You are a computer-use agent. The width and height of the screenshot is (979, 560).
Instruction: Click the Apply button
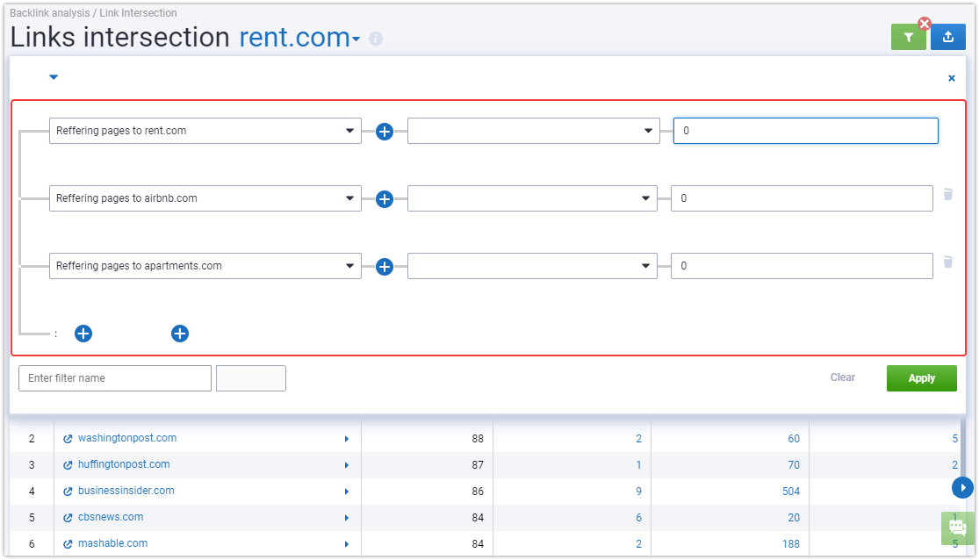point(922,378)
